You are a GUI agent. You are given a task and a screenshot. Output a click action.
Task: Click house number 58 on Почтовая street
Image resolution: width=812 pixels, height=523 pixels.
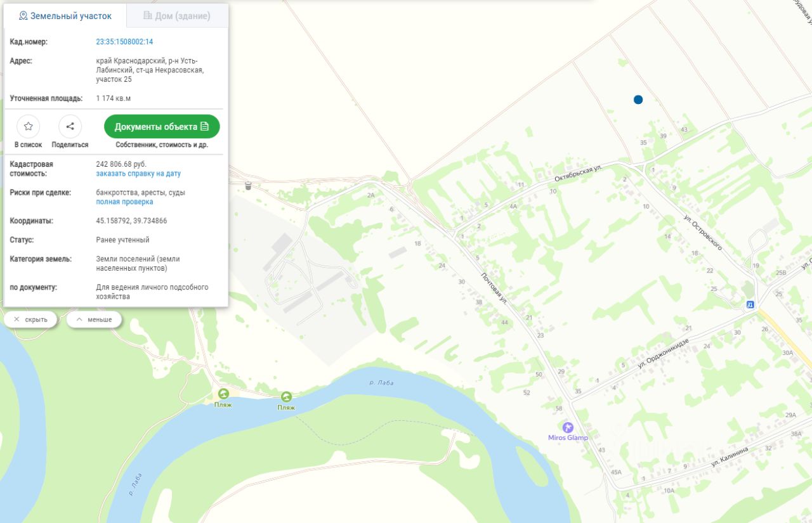coord(559,408)
